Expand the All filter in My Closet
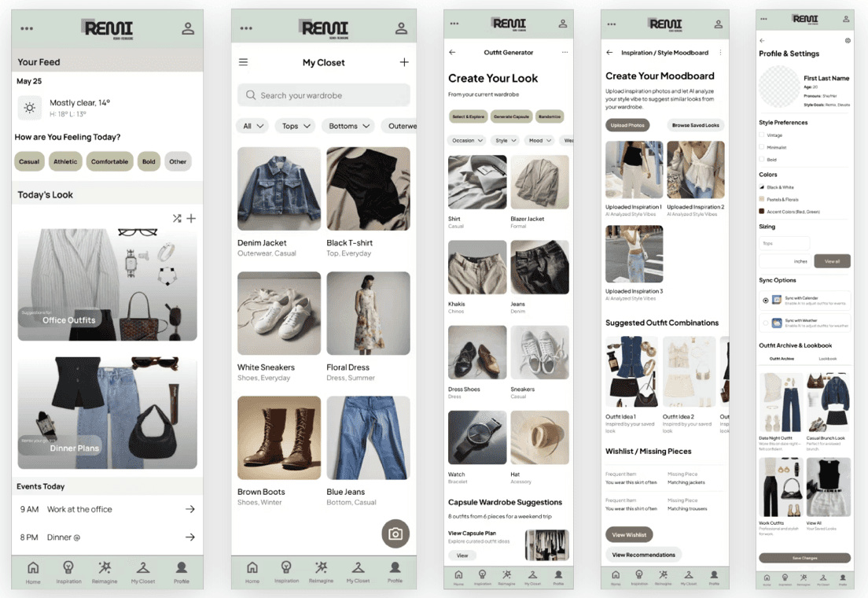The width and height of the screenshot is (868, 598). point(253,126)
